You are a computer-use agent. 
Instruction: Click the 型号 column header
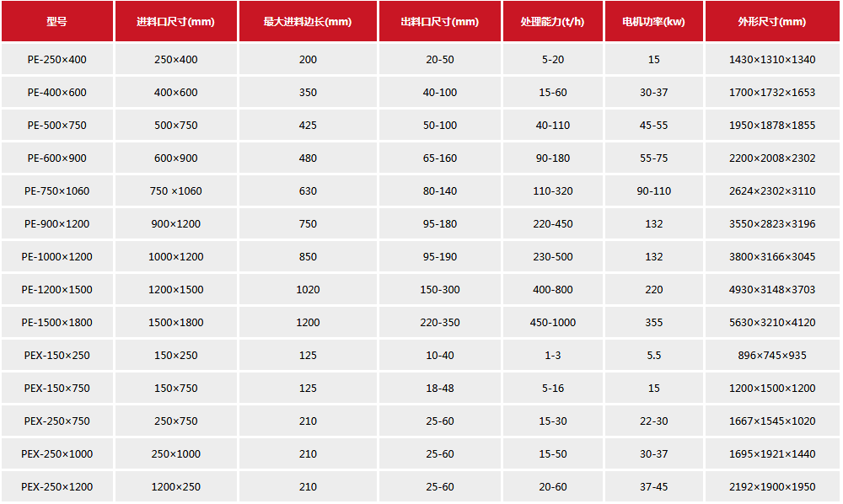[56, 22]
